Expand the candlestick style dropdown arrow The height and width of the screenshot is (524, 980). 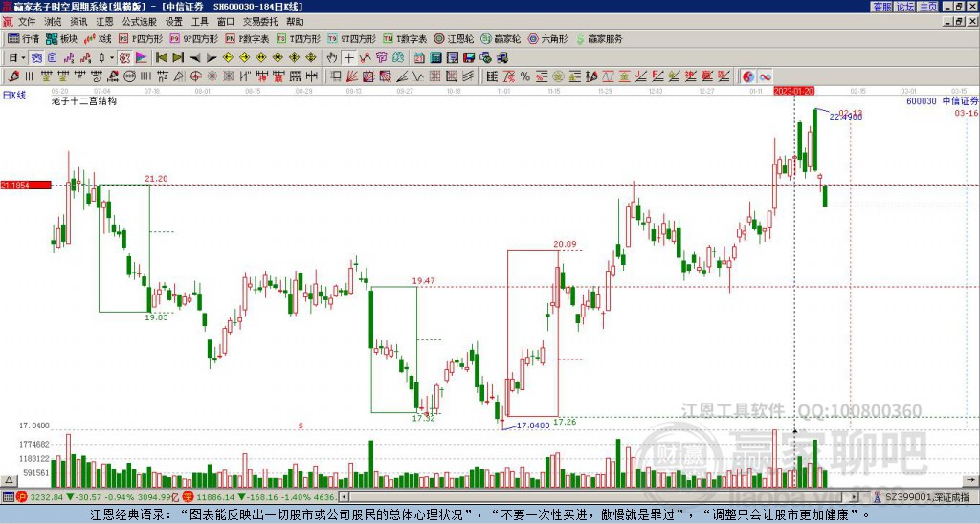pyautogui.click(x=112, y=58)
